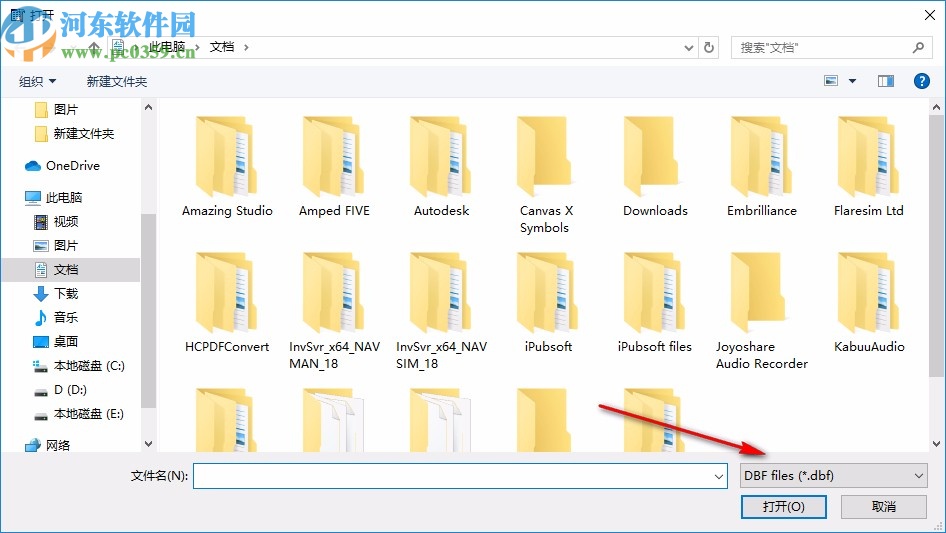
Task: Open the iPubsoft files folder
Action: (x=654, y=304)
